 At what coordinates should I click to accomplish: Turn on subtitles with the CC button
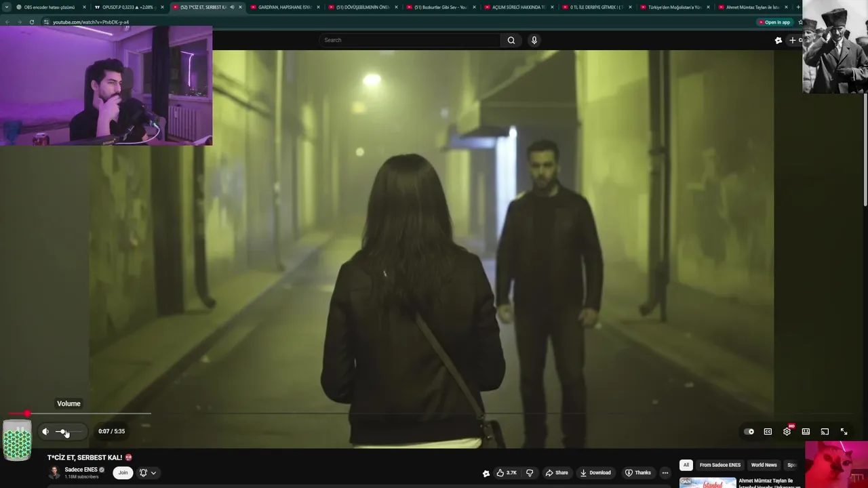(x=768, y=431)
